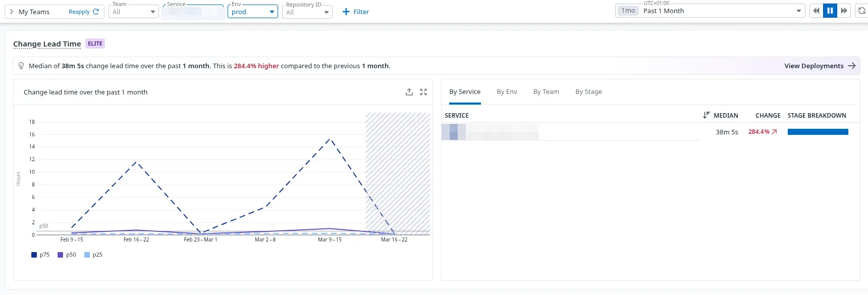868x295 pixels.
Task: Sort by the CHANGE column
Action: pyautogui.click(x=768, y=116)
